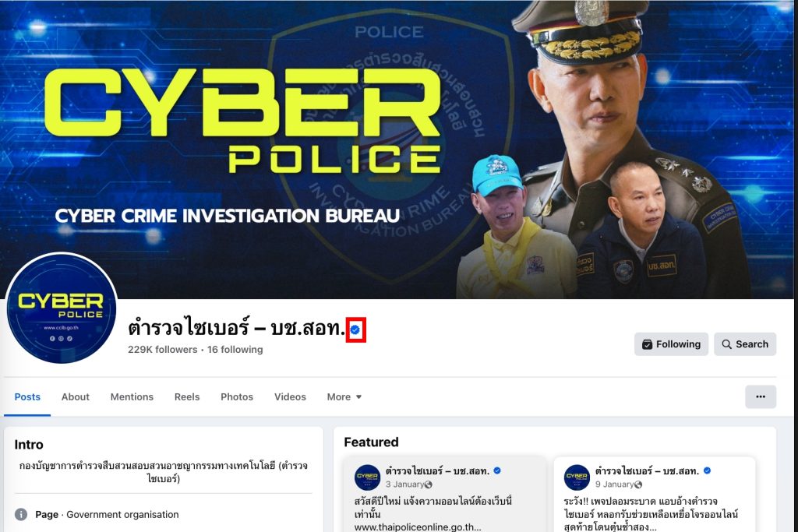Open the Mentions tab
Image resolution: width=798 pixels, height=532 pixels.
(132, 396)
